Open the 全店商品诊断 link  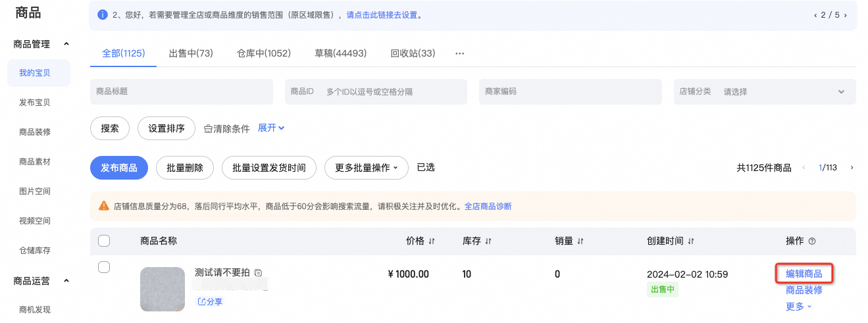[488, 206]
